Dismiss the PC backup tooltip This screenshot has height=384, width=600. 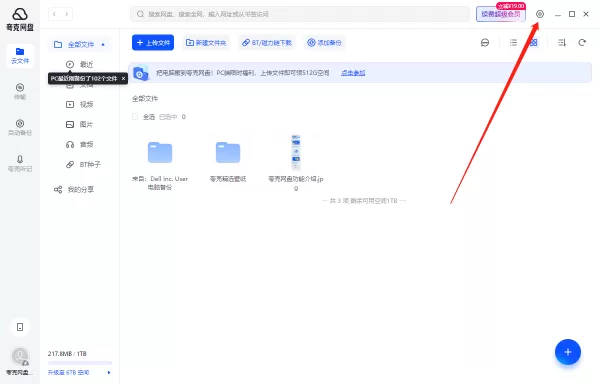pos(123,78)
